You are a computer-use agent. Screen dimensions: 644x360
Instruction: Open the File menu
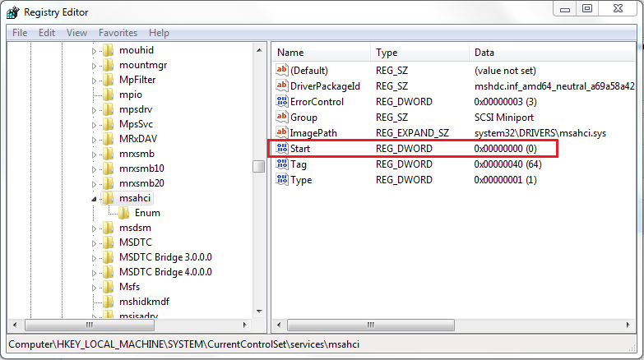tap(20, 33)
